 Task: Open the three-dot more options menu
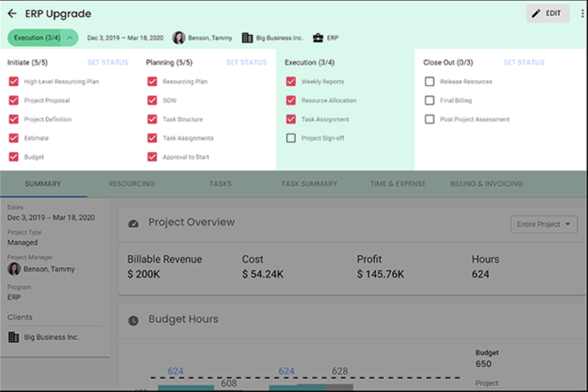[583, 14]
